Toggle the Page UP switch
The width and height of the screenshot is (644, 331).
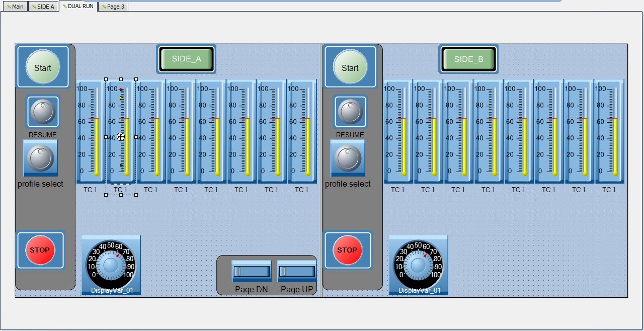pyautogui.click(x=297, y=272)
